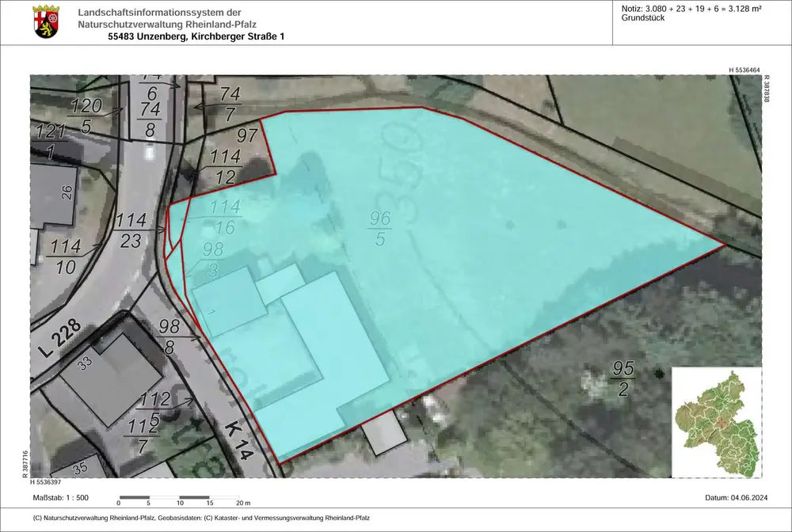Select parcel label 96/5 in highlighted area
The width and height of the screenshot is (792, 532).
point(379,227)
